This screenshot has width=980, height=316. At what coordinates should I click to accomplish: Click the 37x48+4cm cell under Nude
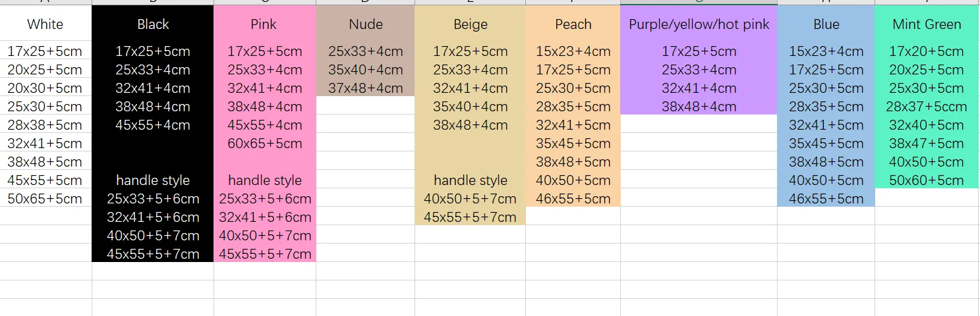point(365,88)
